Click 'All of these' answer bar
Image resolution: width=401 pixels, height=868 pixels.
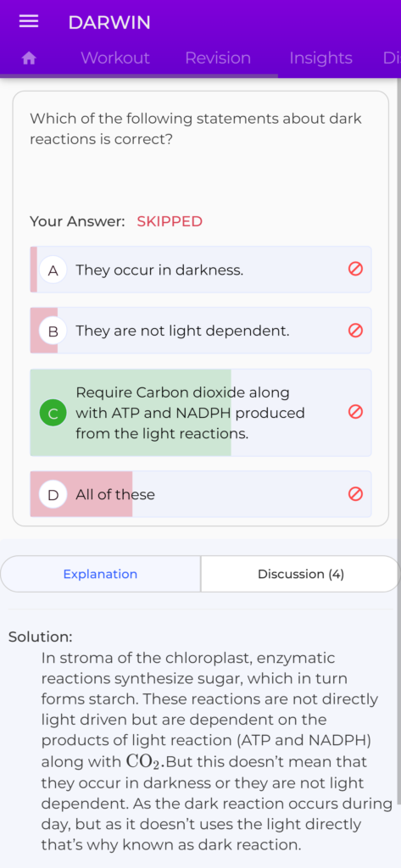tap(200, 494)
